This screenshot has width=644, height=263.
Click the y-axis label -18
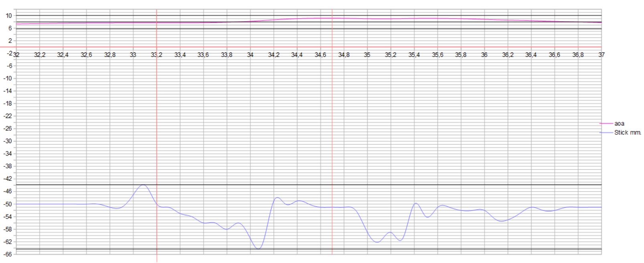point(8,103)
